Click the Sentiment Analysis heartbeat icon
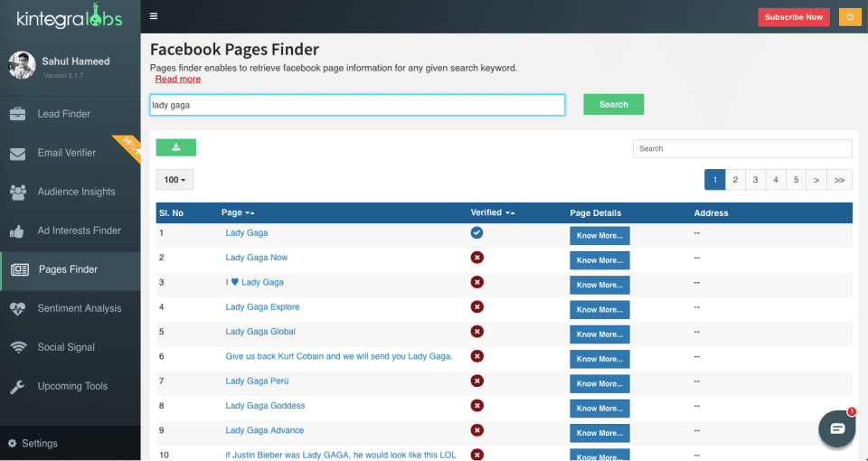 point(18,308)
